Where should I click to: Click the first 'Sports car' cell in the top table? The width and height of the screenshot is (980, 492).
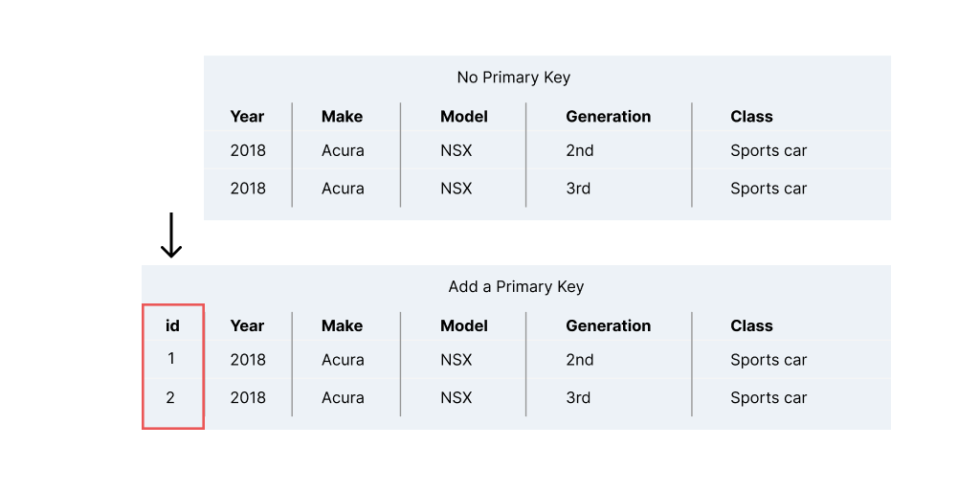pos(768,151)
